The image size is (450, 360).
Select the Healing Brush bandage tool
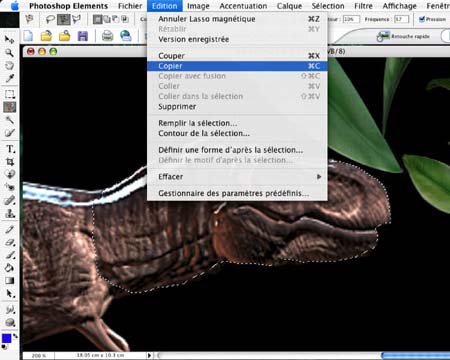point(10,200)
